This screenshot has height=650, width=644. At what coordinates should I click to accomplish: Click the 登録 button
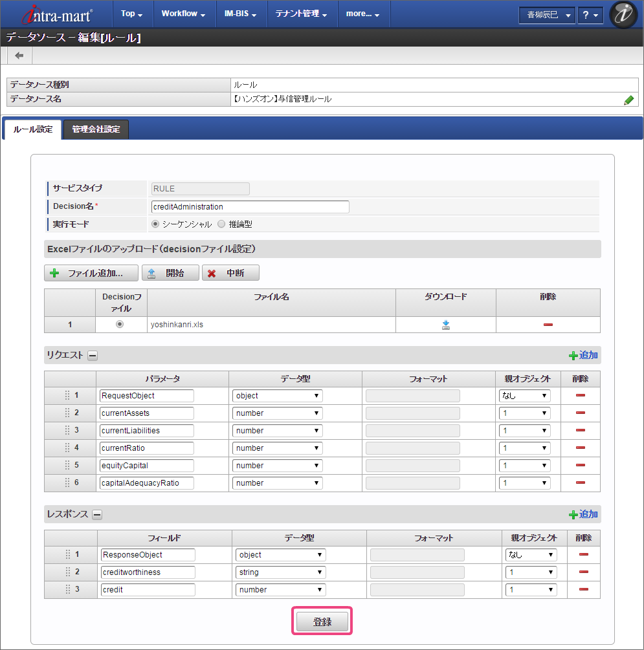tap(322, 622)
